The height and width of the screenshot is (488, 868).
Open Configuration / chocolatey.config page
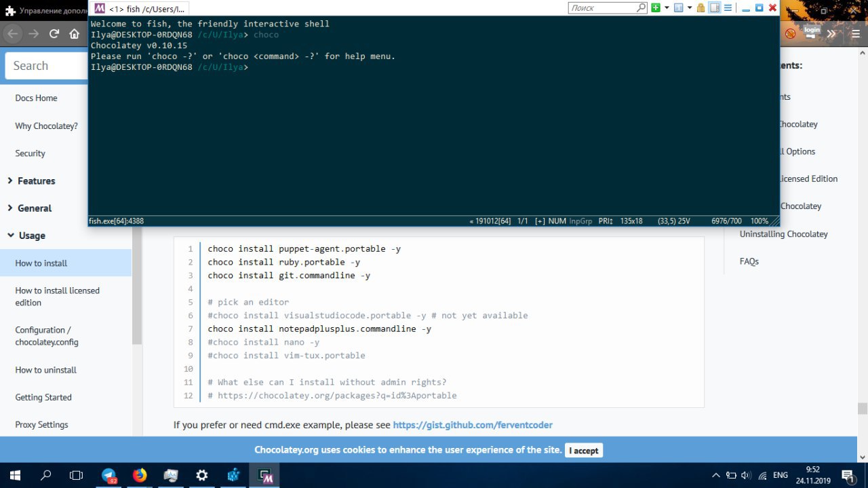tap(47, 336)
